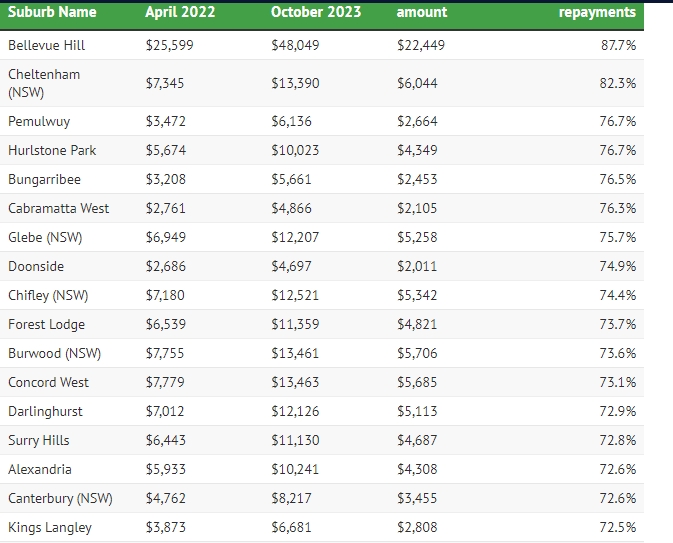Select the Doonside suburb name
This screenshot has width=673, height=543.
tap(36, 266)
